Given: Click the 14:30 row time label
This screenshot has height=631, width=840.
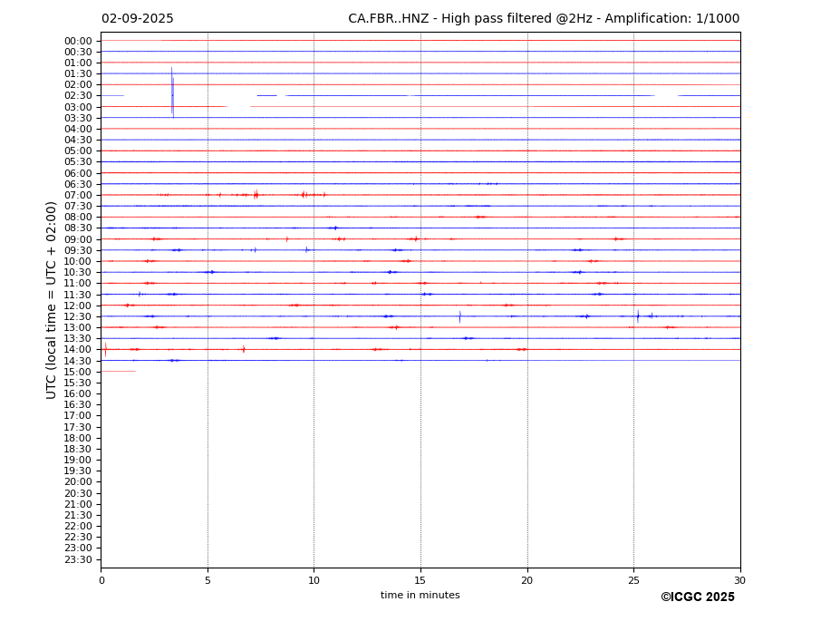Looking at the screenshot, I should pos(78,361).
